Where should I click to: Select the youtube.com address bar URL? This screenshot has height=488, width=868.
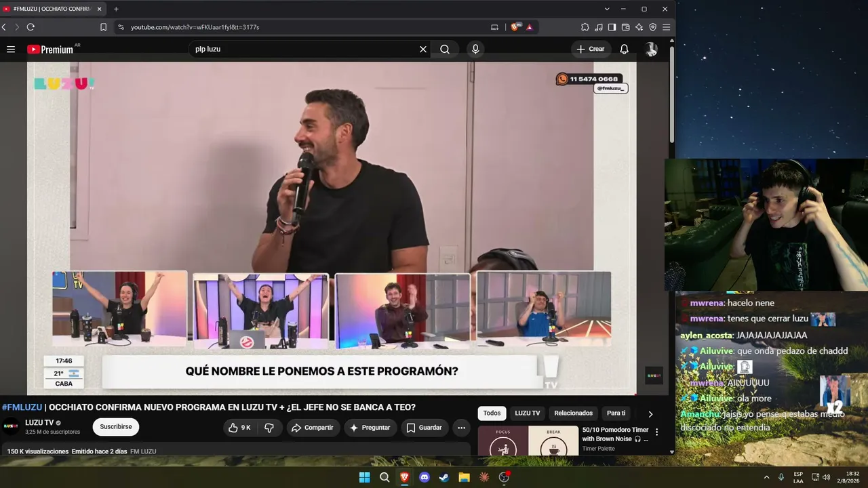(x=195, y=27)
